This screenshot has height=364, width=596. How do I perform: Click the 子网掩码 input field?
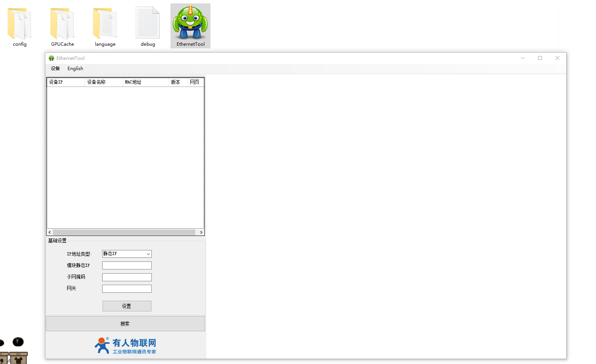127,277
